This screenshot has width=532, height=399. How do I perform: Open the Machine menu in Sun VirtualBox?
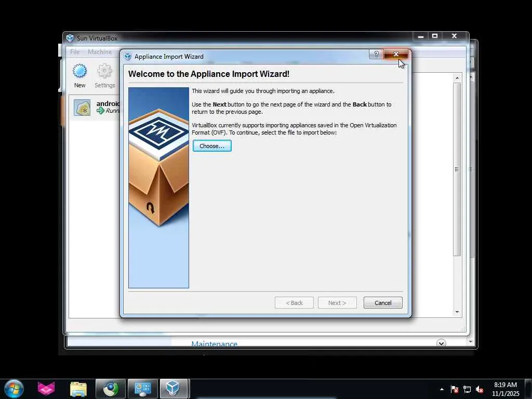click(x=100, y=52)
